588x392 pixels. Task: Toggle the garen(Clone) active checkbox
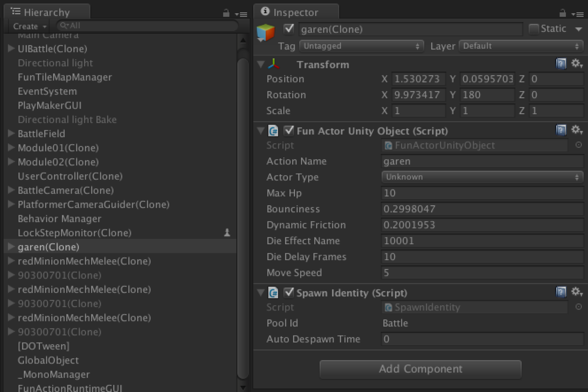coord(289,29)
